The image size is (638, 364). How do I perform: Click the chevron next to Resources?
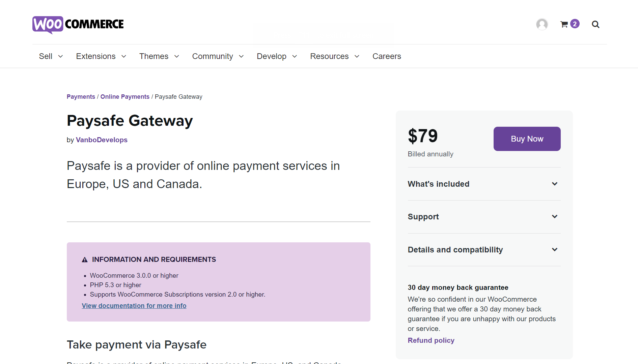[x=357, y=56]
